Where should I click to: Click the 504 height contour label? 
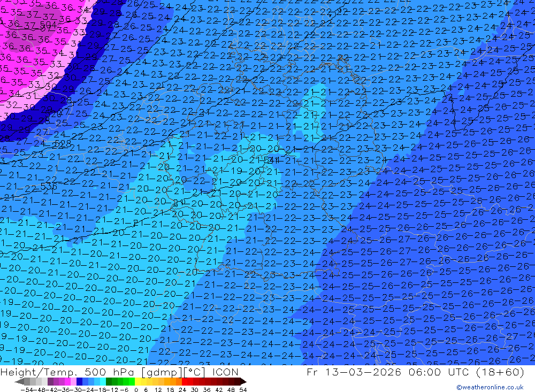[48, 25]
